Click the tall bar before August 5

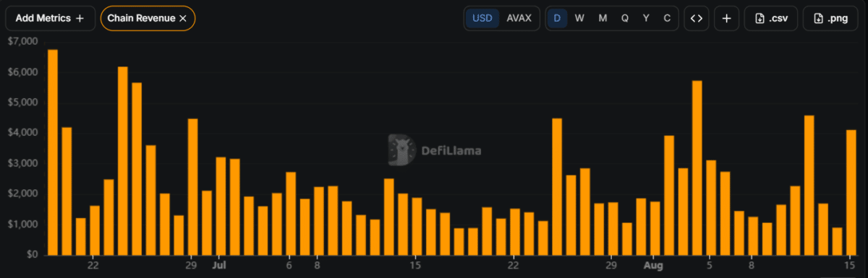click(x=697, y=168)
